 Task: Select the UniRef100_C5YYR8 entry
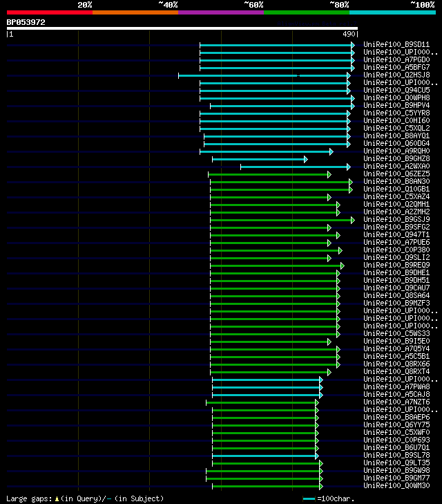click(396, 113)
